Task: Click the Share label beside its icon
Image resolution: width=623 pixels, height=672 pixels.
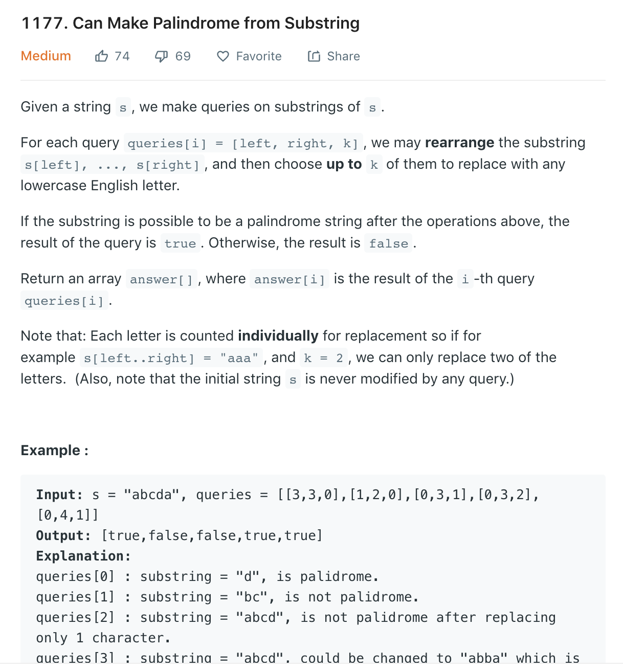Action: pos(343,56)
